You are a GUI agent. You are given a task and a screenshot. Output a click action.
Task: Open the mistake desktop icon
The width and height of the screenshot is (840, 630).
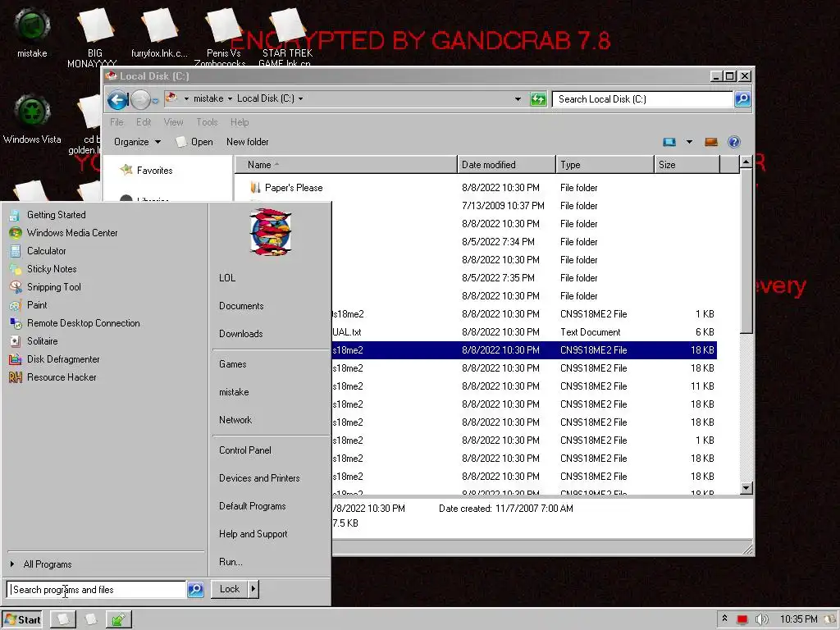point(32,32)
